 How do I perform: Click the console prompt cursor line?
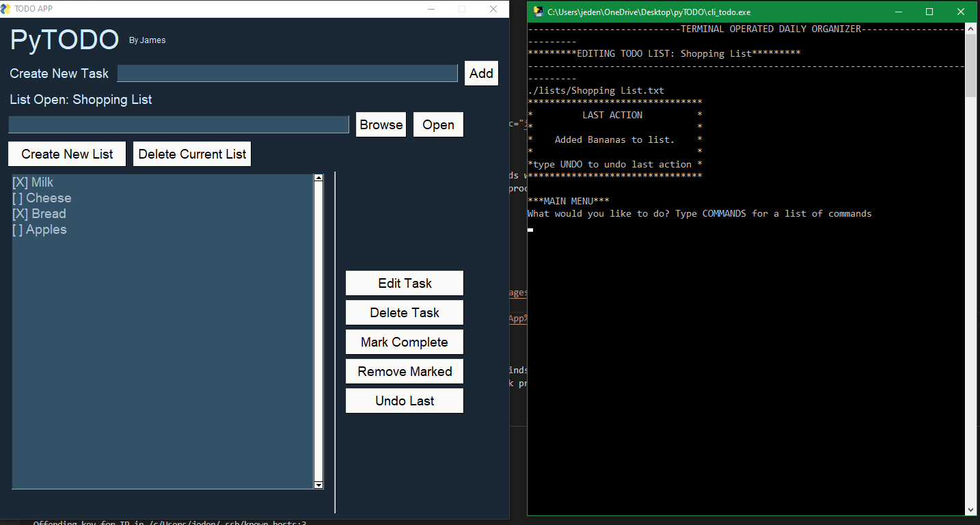pyautogui.click(x=530, y=230)
